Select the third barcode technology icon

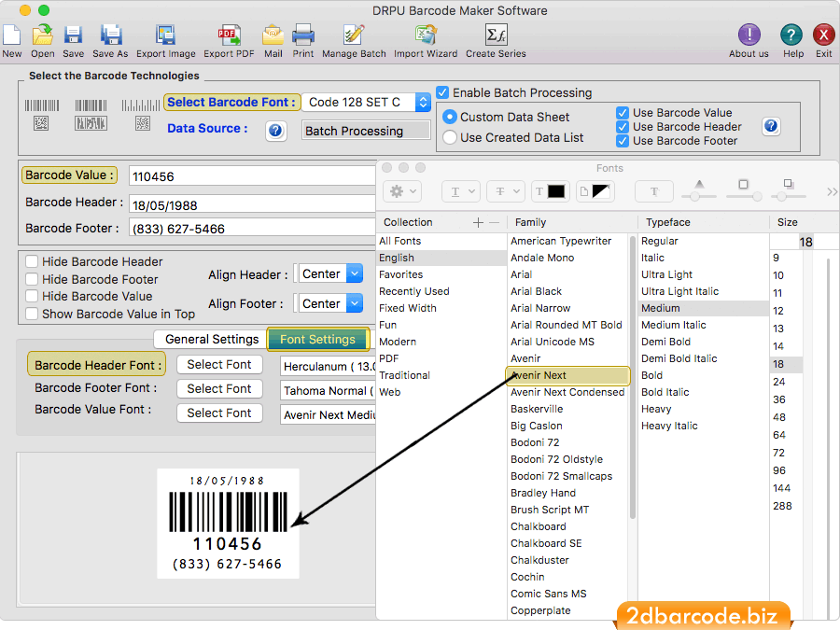142,114
